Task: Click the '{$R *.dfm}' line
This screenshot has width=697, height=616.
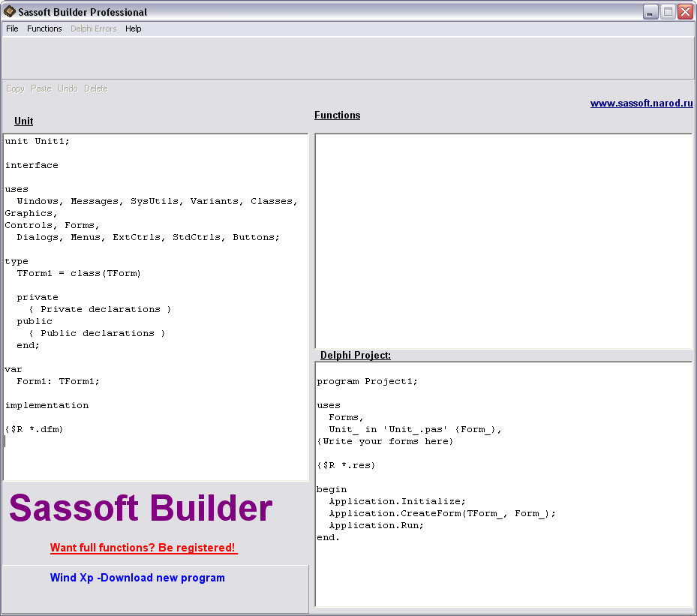Action: (35, 429)
